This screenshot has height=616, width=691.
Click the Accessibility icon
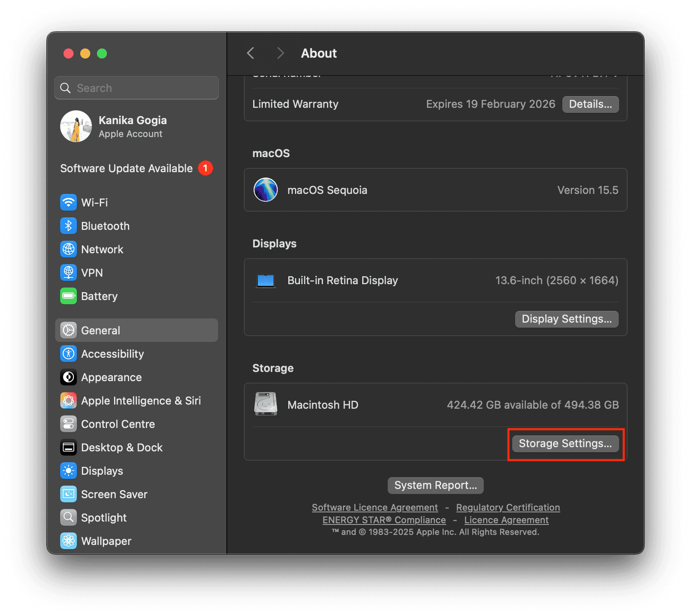click(69, 354)
